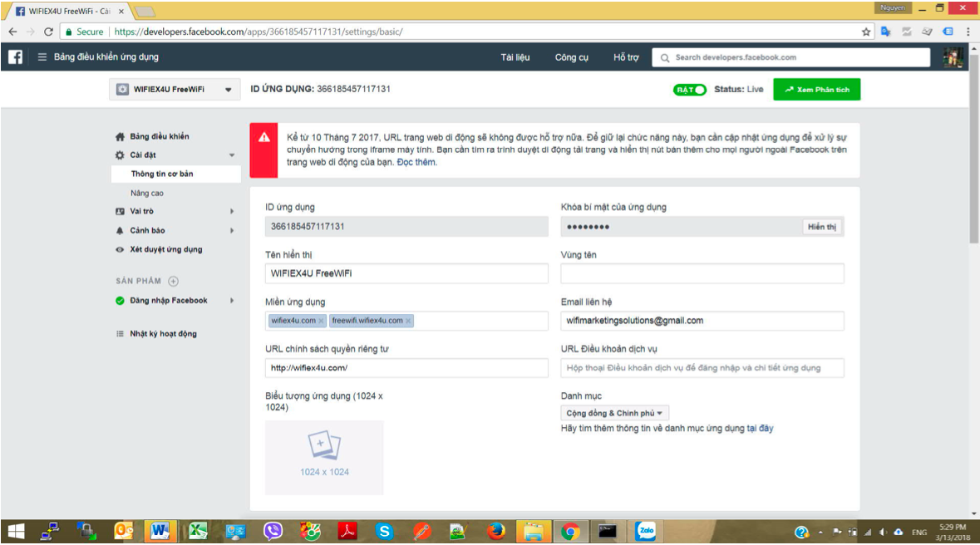980x545 pixels.
Task: Follow the tại đây link under Danh mục
Action: point(760,428)
